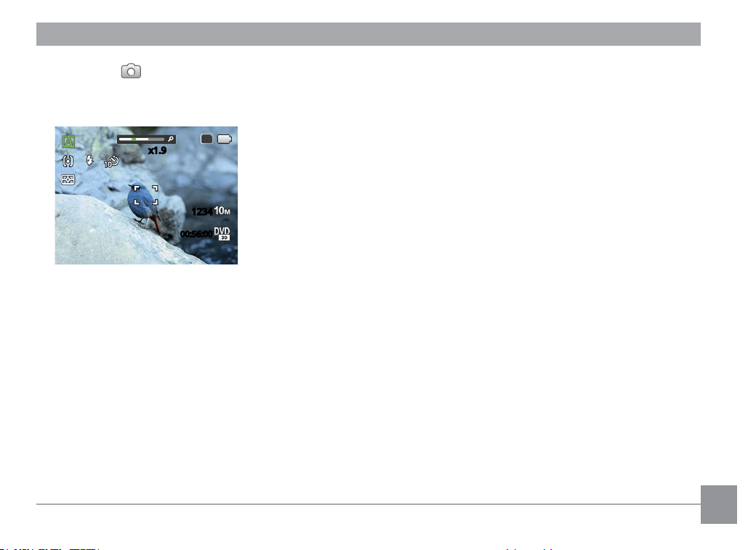Click the camera mode icon above the preview

point(131,71)
